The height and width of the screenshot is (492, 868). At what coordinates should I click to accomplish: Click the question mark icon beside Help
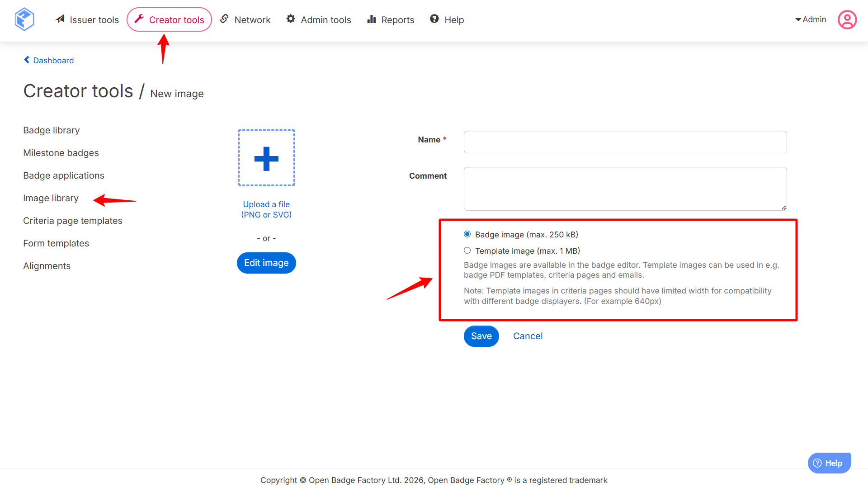click(x=434, y=19)
